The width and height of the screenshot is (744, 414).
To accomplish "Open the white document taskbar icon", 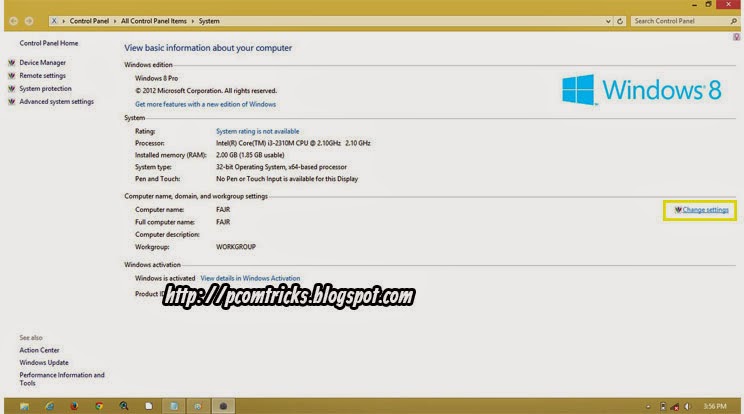I will point(149,406).
